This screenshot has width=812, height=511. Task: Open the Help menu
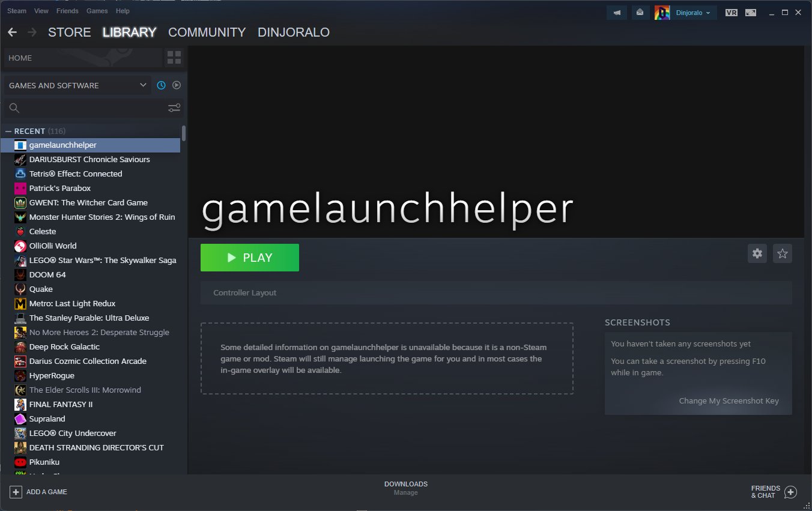(123, 11)
